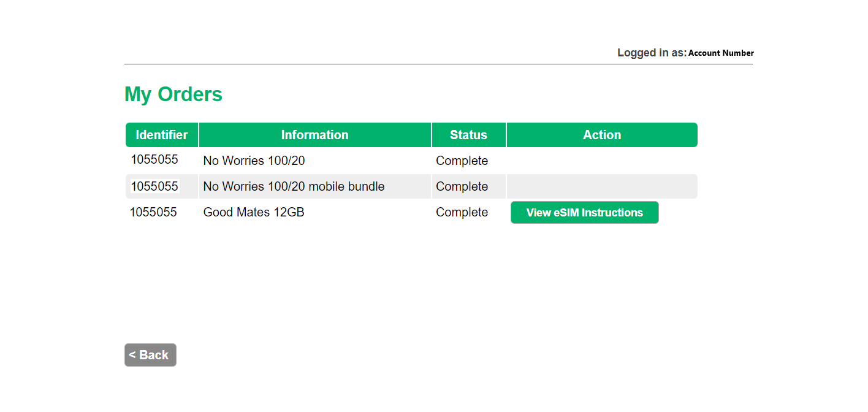Select the No Worries 100/20 order entry
This screenshot has width=868, height=412.
[x=254, y=161]
